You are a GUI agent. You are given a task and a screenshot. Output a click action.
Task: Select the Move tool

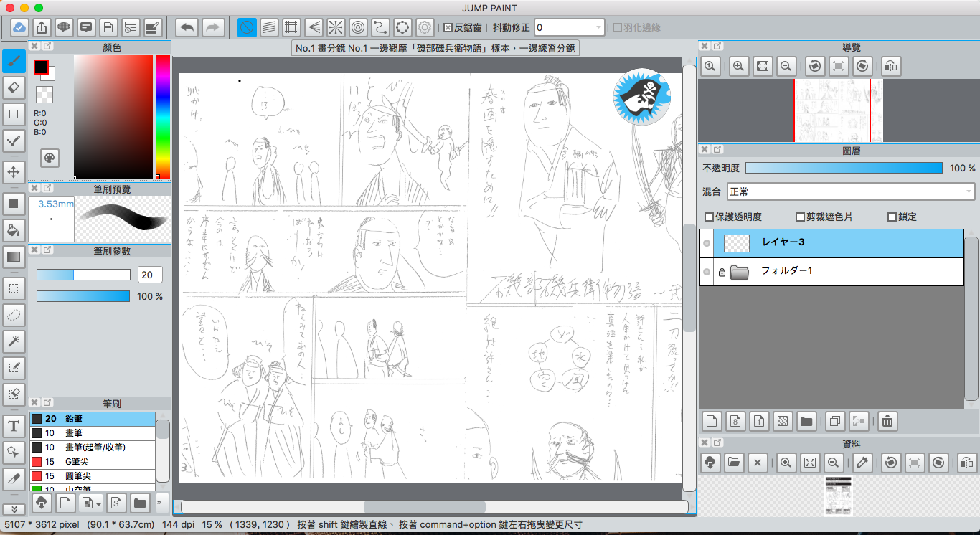click(14, 171)
